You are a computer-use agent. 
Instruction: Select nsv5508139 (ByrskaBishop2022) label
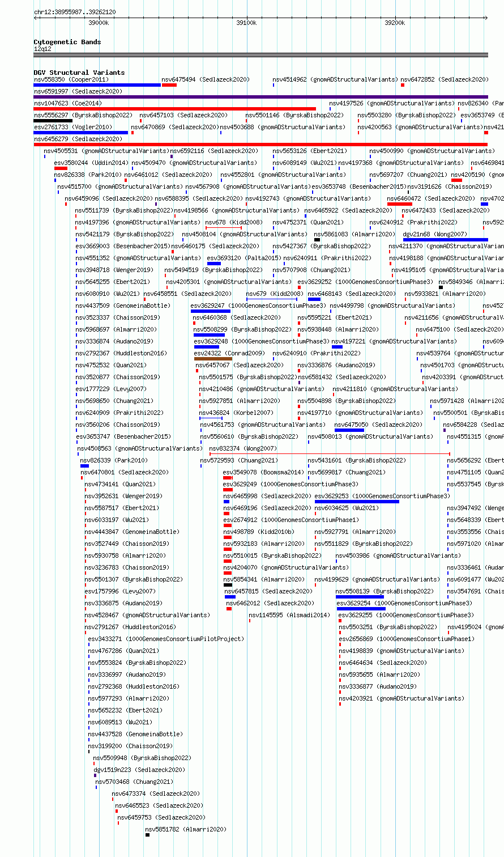tap(385, 592)
